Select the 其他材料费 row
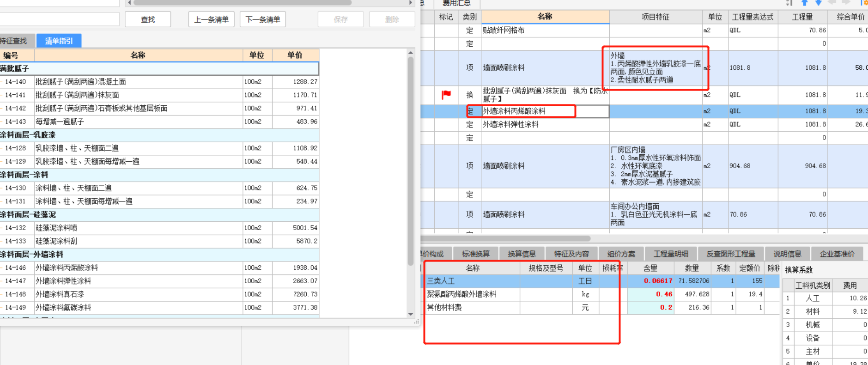868x365 pixels. [x=601, y=307]
